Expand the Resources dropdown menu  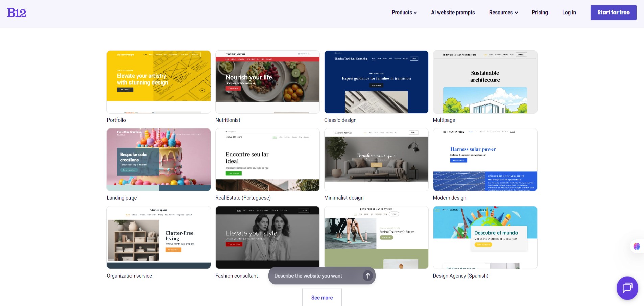503,13
